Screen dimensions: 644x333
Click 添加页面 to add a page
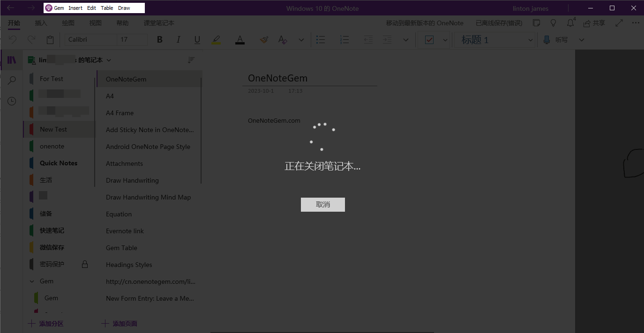coord(120,324)
